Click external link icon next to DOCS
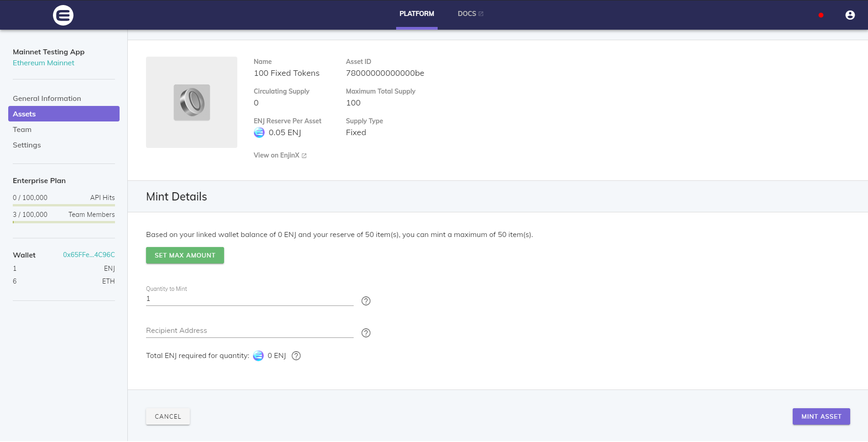The image size is (868, 442). [481, 14]
